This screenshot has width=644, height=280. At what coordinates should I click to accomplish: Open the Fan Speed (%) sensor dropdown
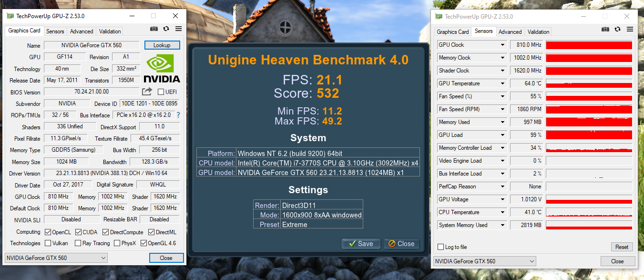[502, 96]
